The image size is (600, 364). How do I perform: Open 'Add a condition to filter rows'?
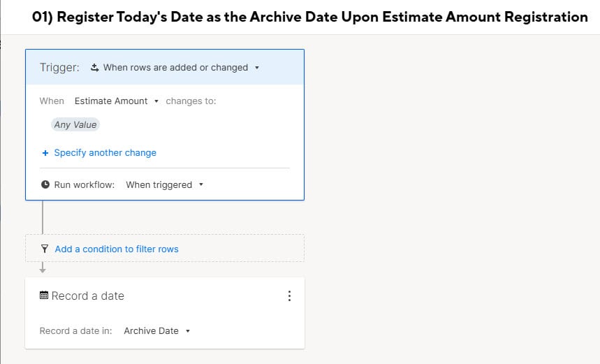coord(117,249)
